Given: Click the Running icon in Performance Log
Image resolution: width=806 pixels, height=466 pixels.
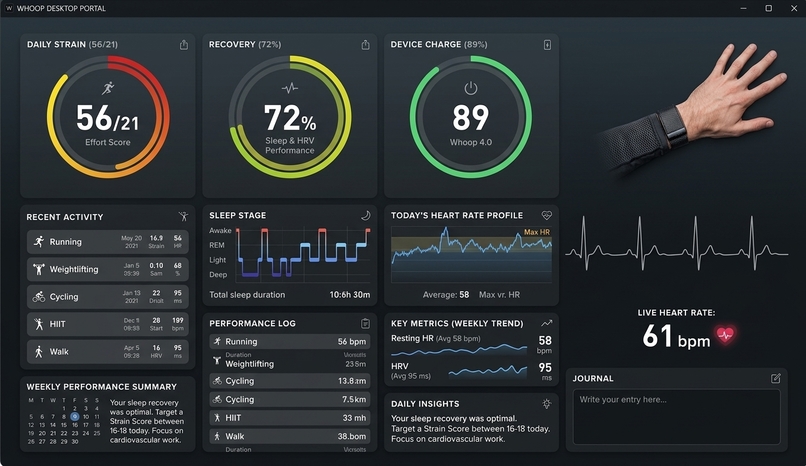Looking at the screenshot, I should click(217, 341).
